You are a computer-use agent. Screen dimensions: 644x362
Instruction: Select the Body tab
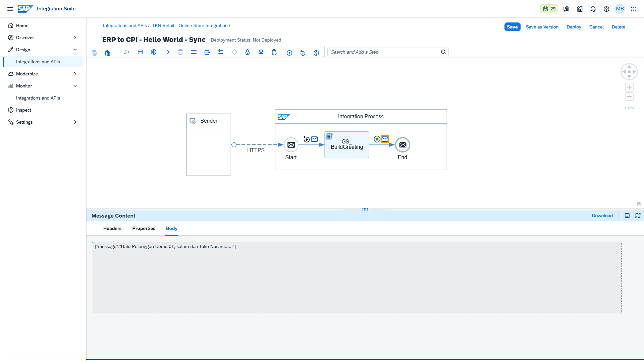(172, 228)
